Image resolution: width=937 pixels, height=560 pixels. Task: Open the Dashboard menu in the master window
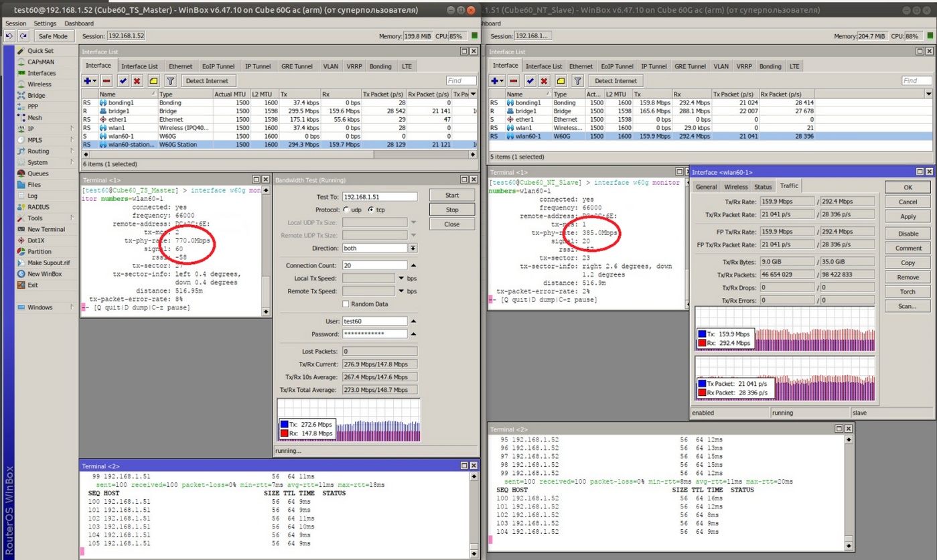(x=79, y=23)
